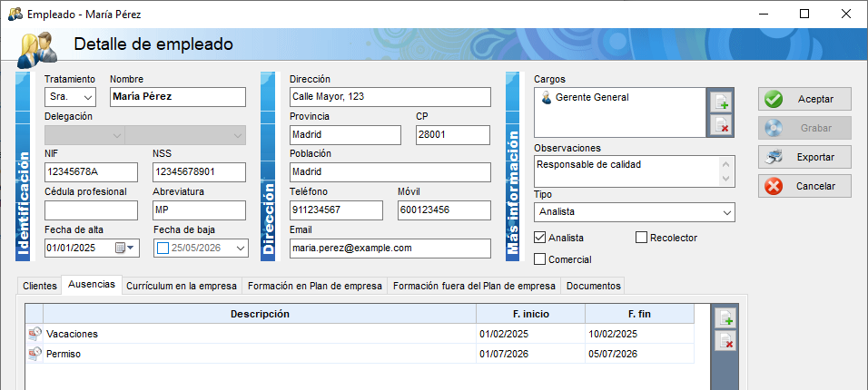868x390 pixels.
Task: Click the Nombre field with María Pérez
Action: (x=178, y=97)
